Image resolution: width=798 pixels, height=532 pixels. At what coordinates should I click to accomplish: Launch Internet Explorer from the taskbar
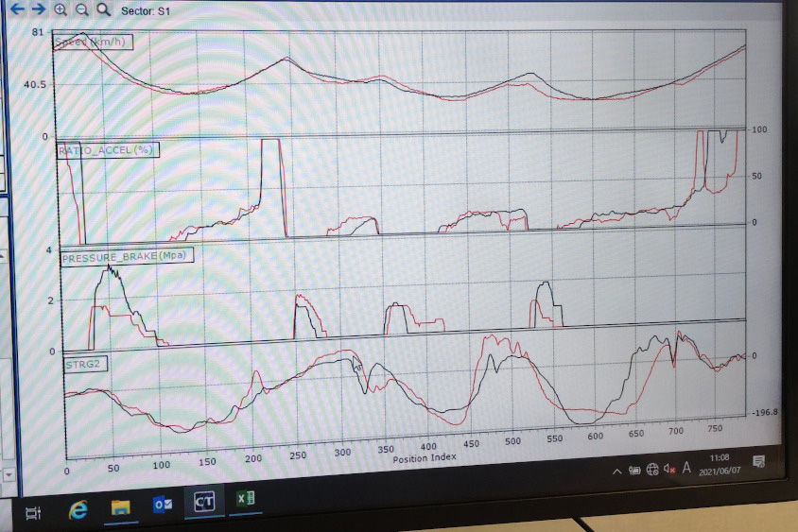coord(79,509)
